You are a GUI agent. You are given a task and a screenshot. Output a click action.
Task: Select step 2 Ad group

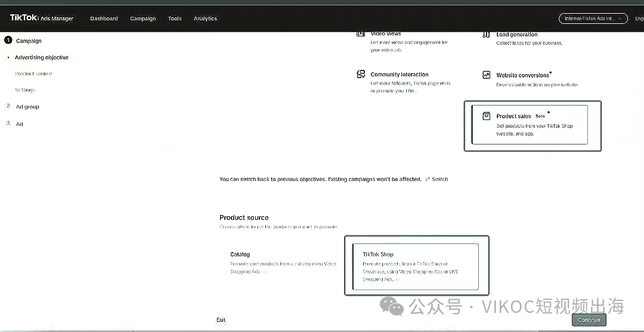tap(22, 106)
